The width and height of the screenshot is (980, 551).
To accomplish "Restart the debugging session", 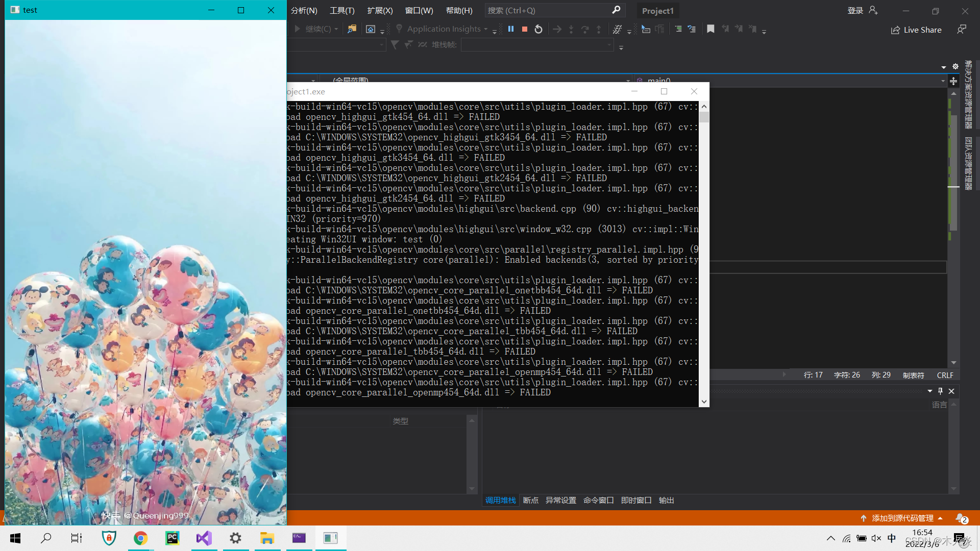I will [538, 29].
